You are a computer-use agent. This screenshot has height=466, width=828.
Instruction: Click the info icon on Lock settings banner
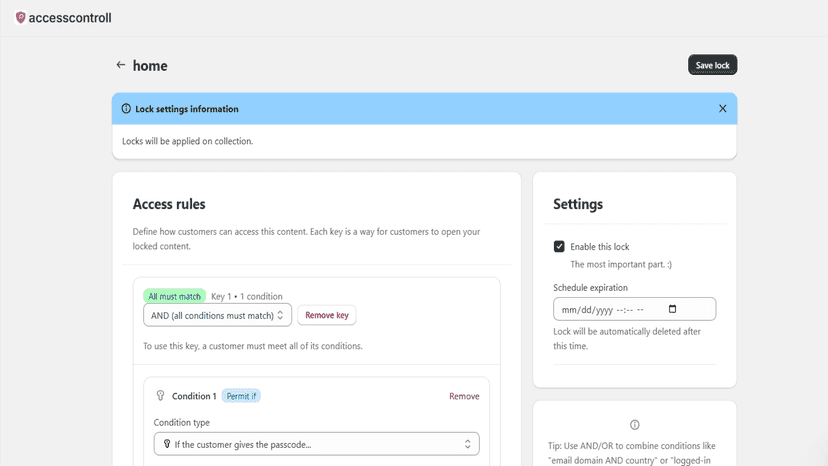(126, 109)
